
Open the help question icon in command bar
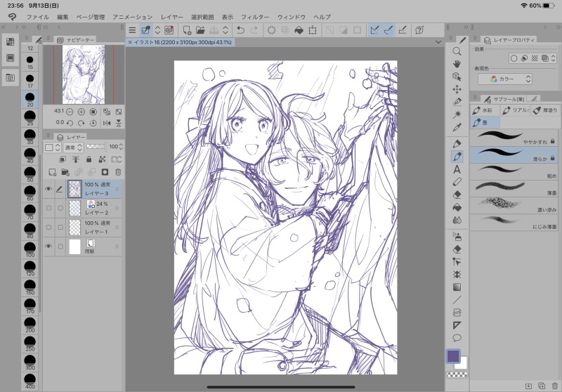[419, 30]
